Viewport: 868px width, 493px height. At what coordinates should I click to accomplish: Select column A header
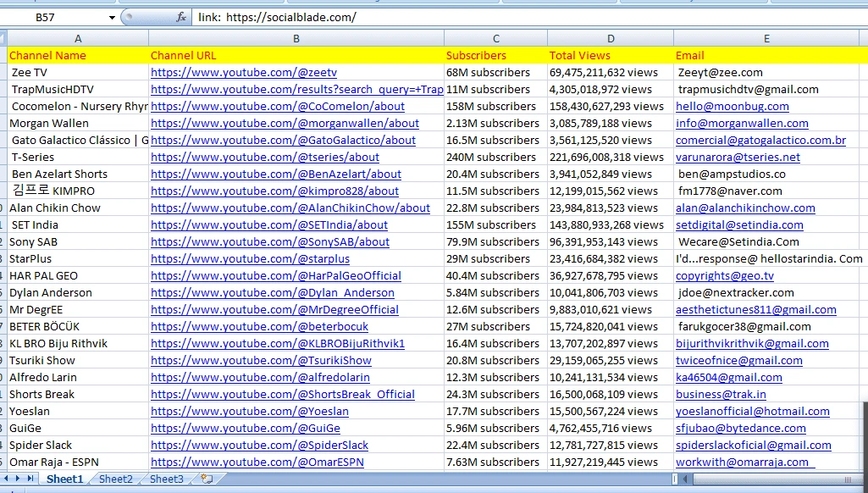(78, 38)
